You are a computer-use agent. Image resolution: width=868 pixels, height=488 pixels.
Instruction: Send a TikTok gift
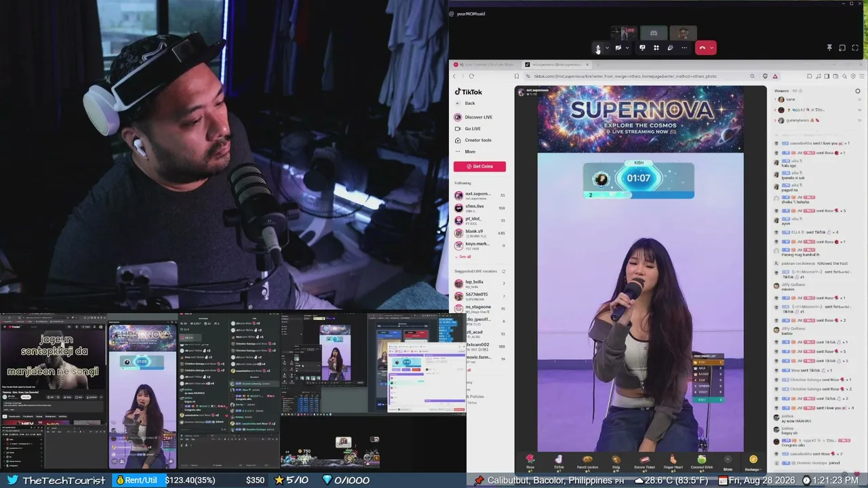(x=559, y=462)
